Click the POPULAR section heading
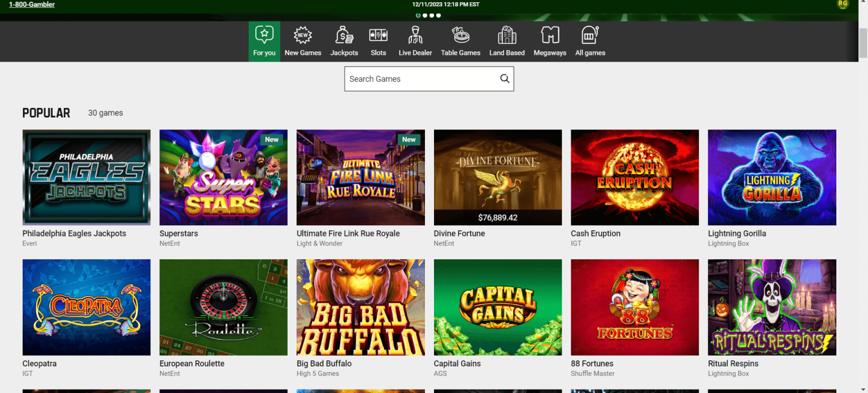This screenshot has height=393, width=868. tap(46, 113)
